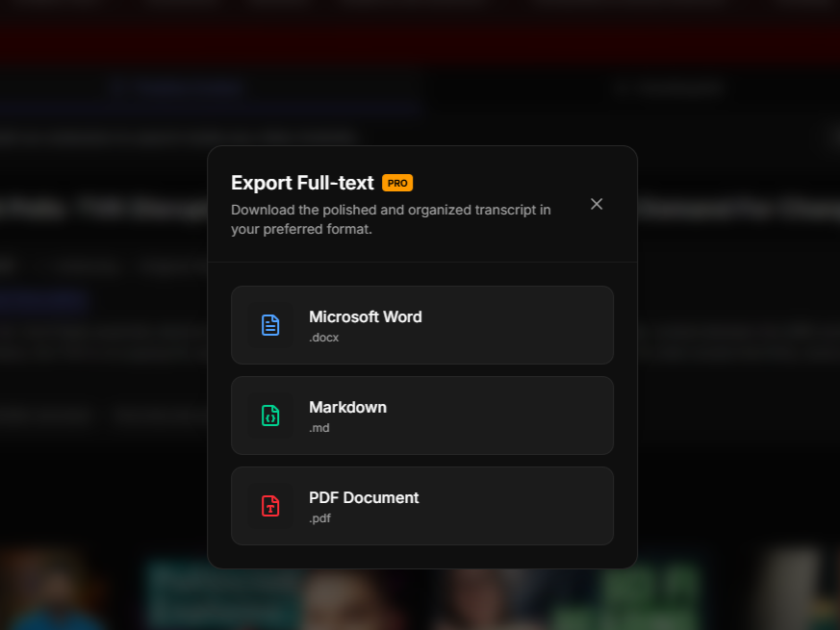840x630 pixels.
Task: Click the orange PRO badge
Action: (397, 183)
